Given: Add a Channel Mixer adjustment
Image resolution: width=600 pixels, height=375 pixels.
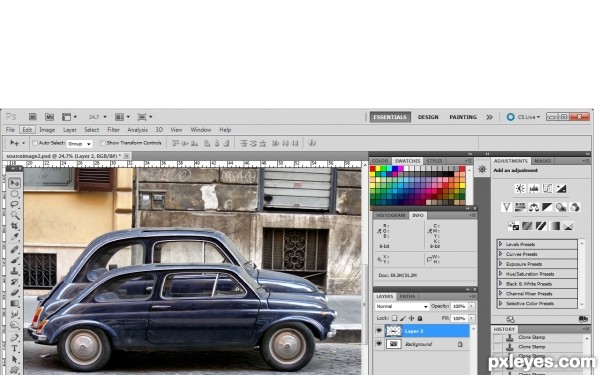Looking at the screenshot, I should [575, 207].
